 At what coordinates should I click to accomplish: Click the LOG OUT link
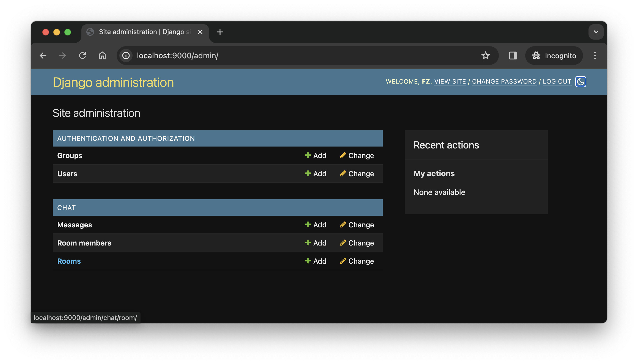click(557, 82)
